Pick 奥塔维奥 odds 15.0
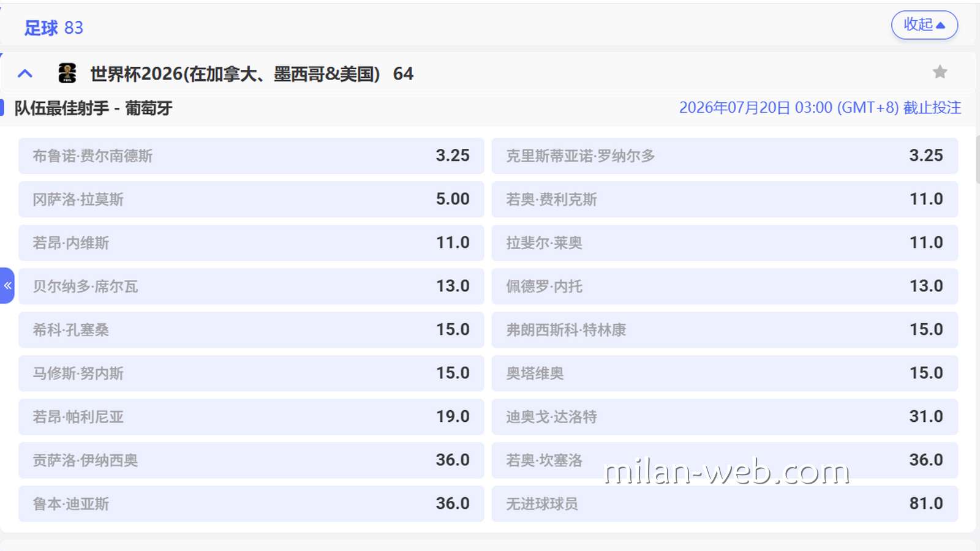This screenshot has height=551, width=980. pyautogui.click(x=725, y=373)
